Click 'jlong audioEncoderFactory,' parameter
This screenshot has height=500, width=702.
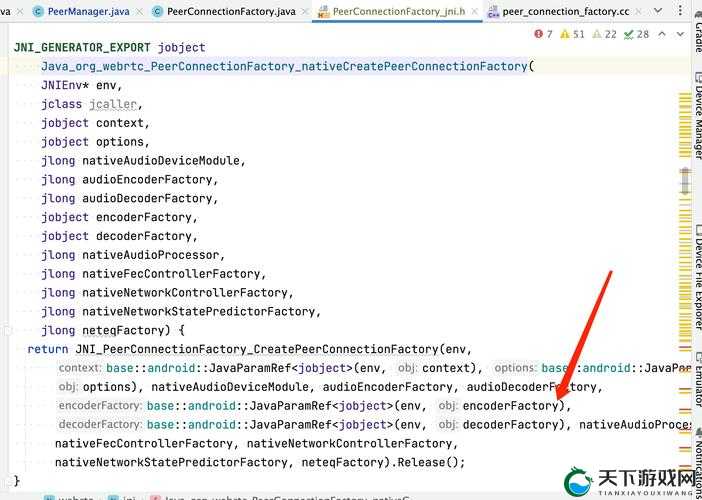click(x=130, y=179)
